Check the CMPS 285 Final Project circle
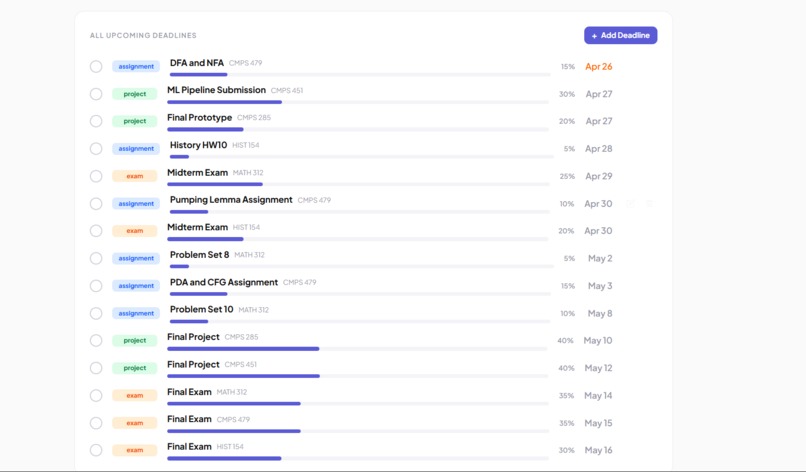 coord(96,340)
